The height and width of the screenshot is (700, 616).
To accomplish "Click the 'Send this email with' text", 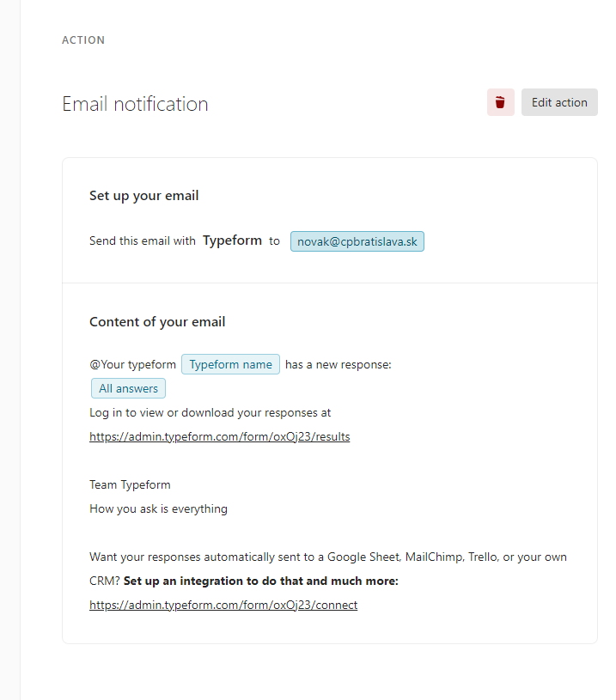I will point(143,241).
